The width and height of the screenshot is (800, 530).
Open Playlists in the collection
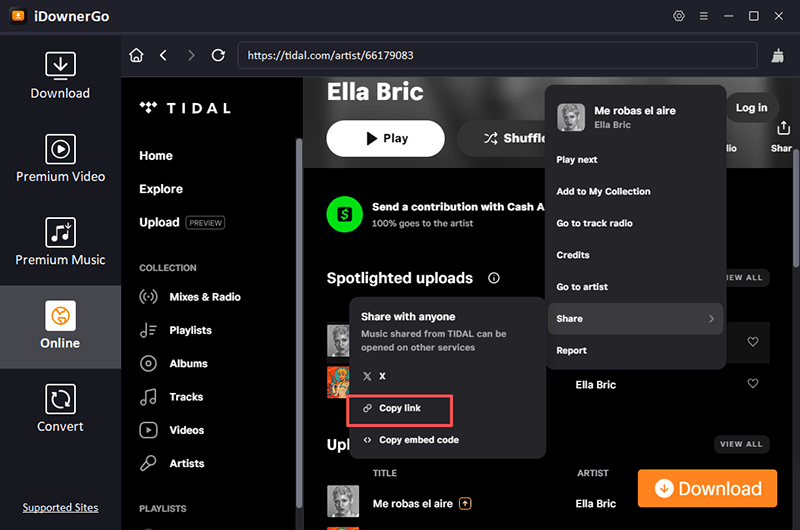(176, 330)
